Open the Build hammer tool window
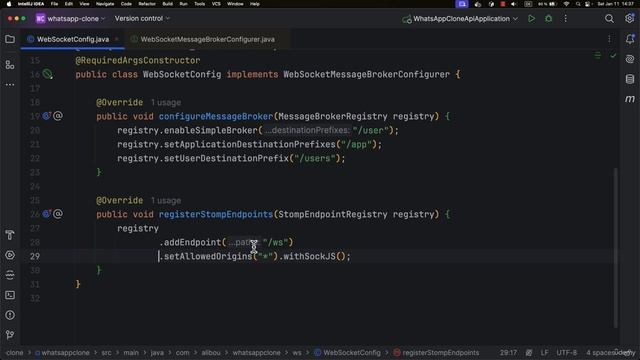Image resolution: width=640 pixels, height=360 pixels. pyautogui.click(x=10, y=235)
